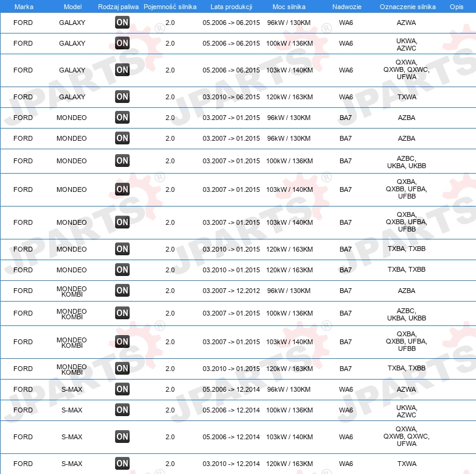Select ON fuel icon in S-MAX 103kW row

(122, 437)
